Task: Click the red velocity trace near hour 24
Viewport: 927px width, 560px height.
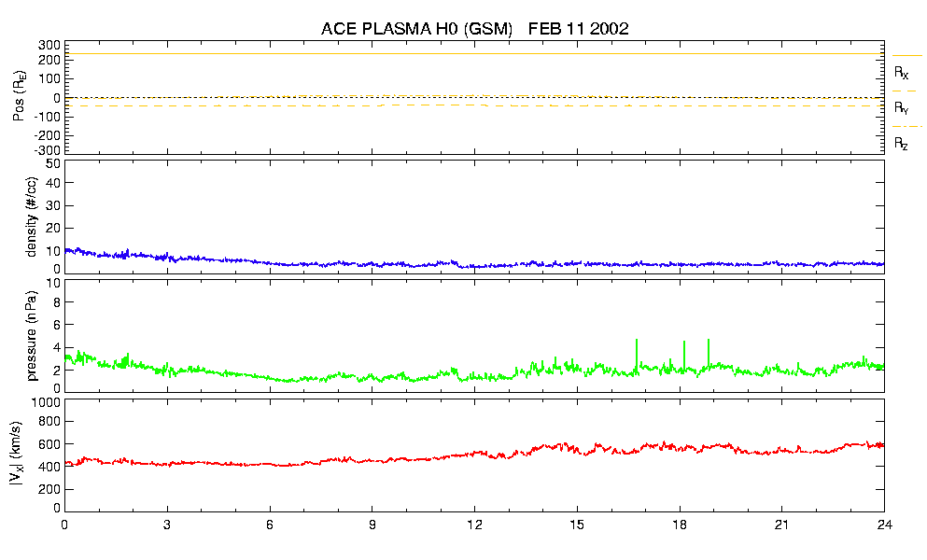Action: 878,444
